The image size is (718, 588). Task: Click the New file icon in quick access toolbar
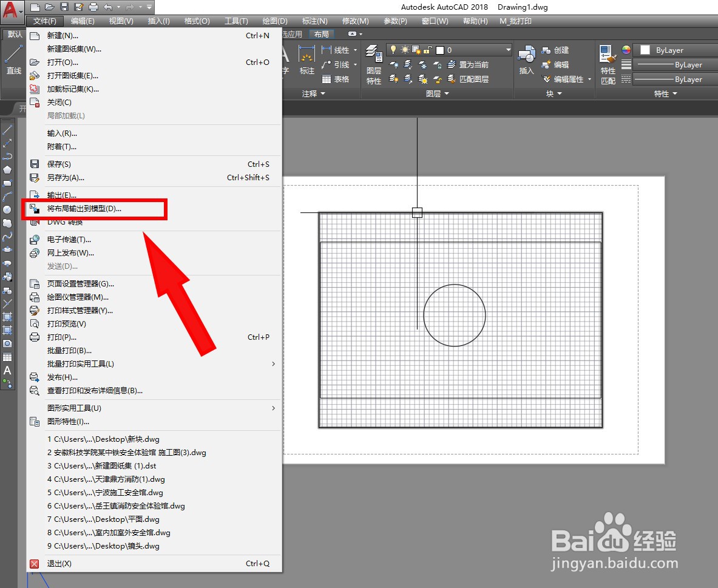pyautogui.click(x=35, y=7)
